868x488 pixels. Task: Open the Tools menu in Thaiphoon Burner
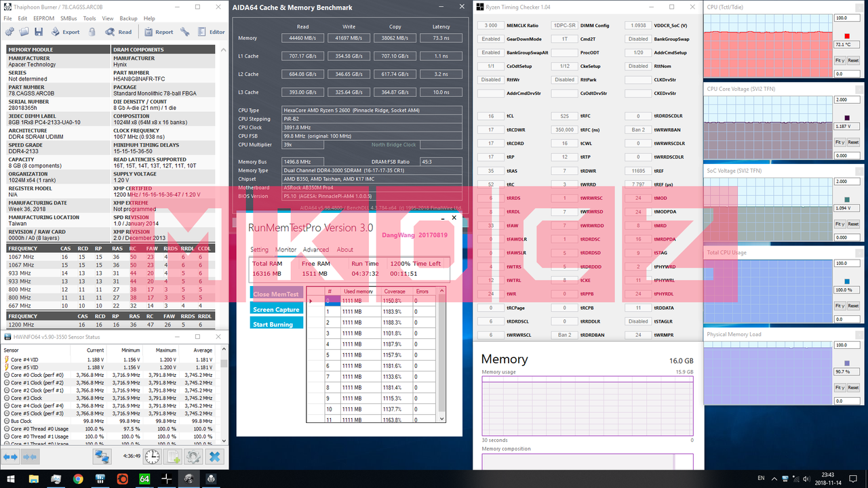point(90,18)
